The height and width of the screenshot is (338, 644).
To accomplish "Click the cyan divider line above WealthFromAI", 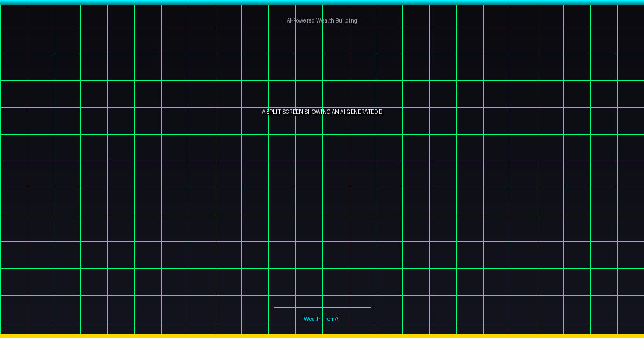I will (322, 308).
